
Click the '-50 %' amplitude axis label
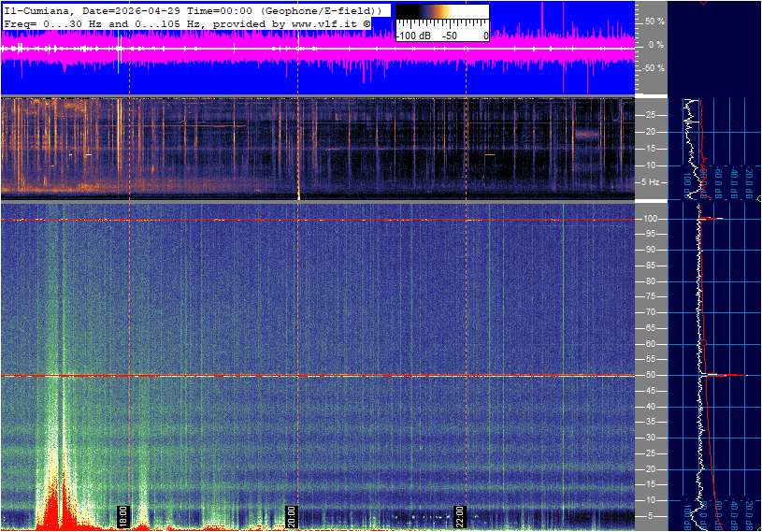(x=654, y=68)
